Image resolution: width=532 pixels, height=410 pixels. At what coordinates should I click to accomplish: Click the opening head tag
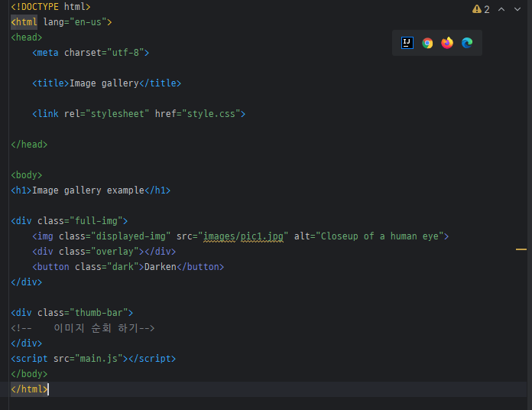(x=27, y=37)
